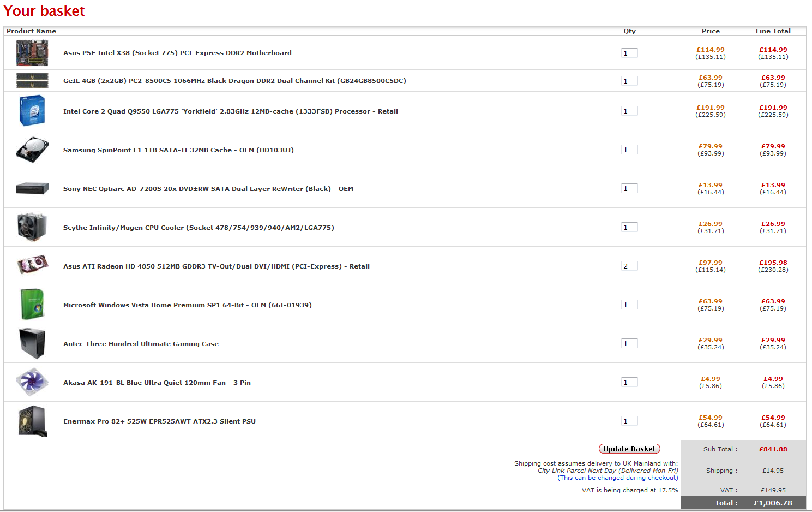Click the Samsung SpinPoint hard drive image
812x512 pixels.
click(x=32, y=150)
